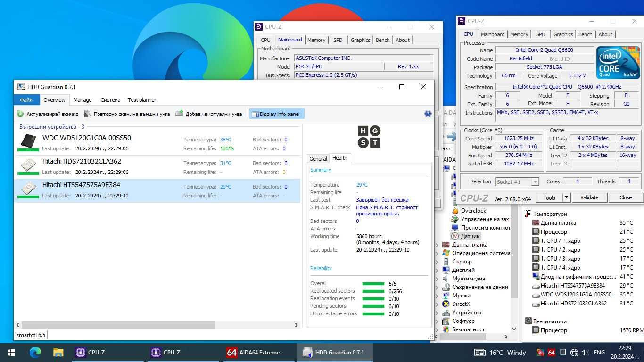
Task: Click Диод на графичния процесор sensor icon
Action: tap(536, 277)
